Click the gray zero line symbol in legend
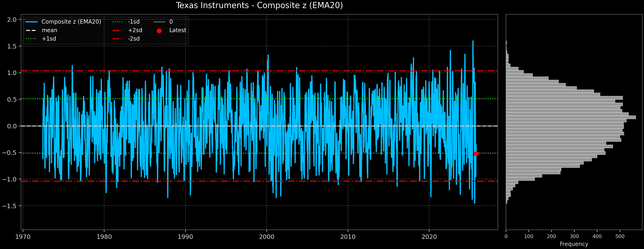 click(159, 22)
